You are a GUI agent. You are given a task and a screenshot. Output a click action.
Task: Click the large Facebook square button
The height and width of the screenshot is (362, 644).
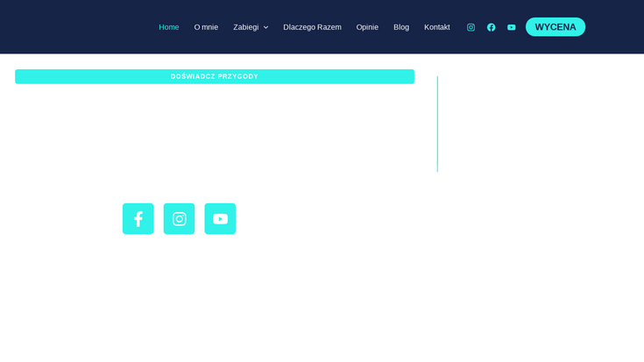(x=138, y=219)
